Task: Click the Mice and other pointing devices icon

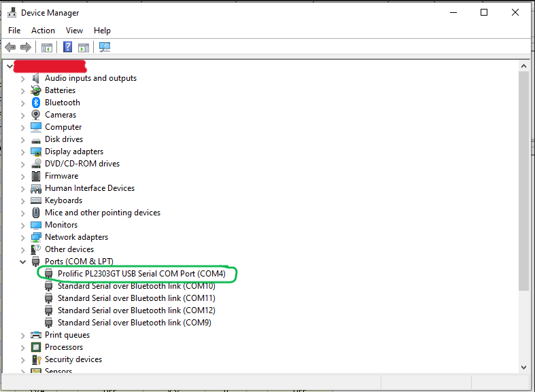Action: pos(36,213)
